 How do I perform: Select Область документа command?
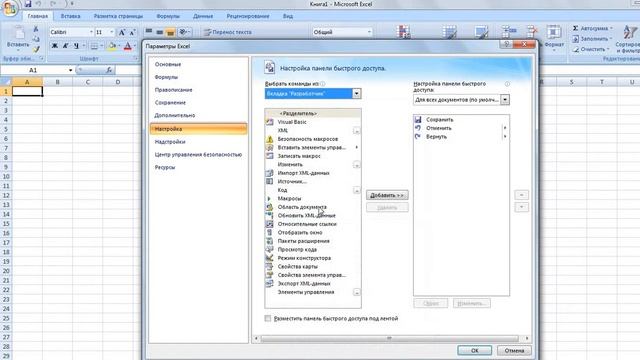point(313,207)
